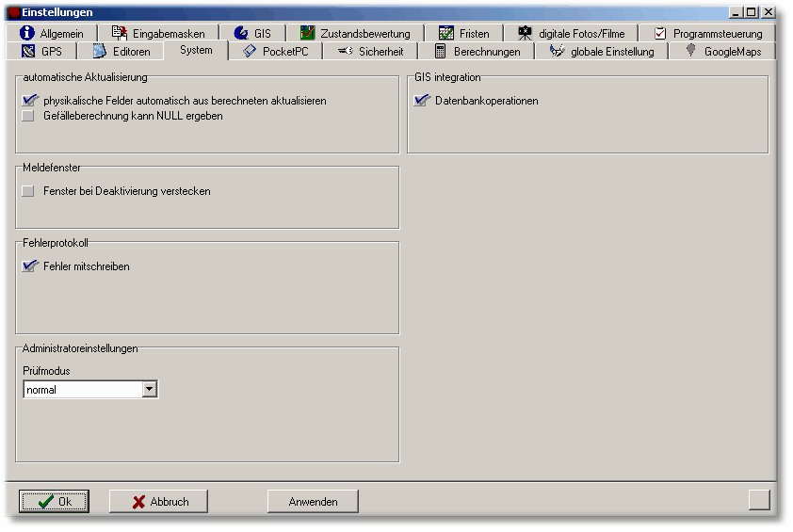Switch to the Sicherheit tab
This screenshot has height=532, width=793.
(372, 52)
